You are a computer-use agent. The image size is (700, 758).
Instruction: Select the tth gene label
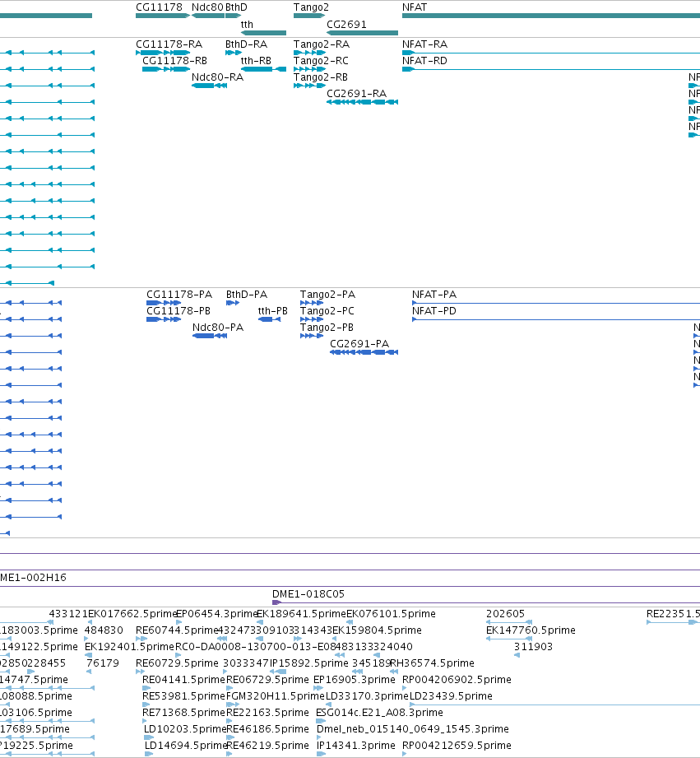pos(247,24)
